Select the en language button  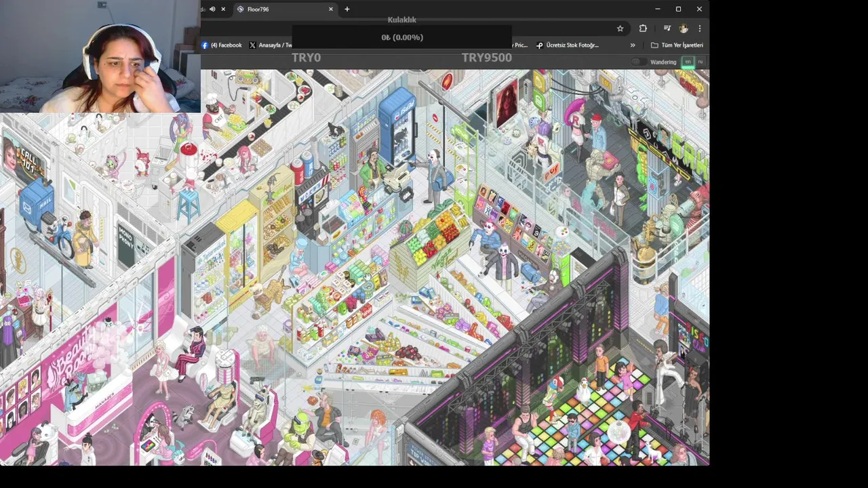click(688, 62)
